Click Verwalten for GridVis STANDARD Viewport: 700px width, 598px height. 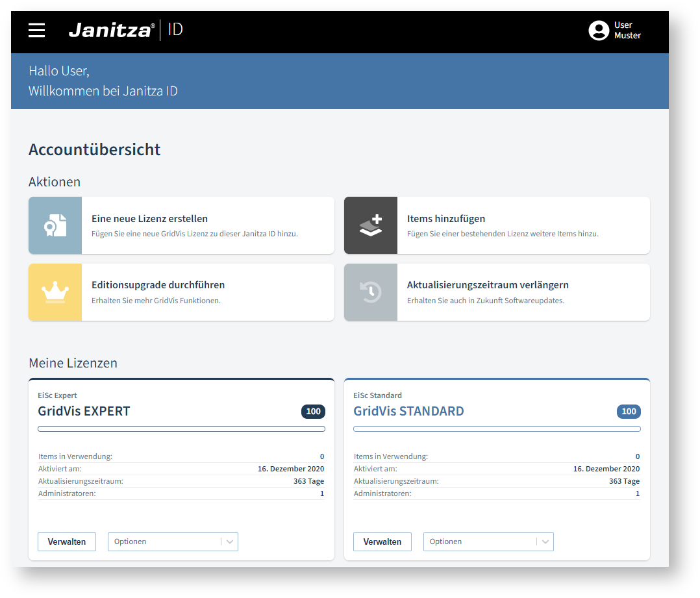382,542
